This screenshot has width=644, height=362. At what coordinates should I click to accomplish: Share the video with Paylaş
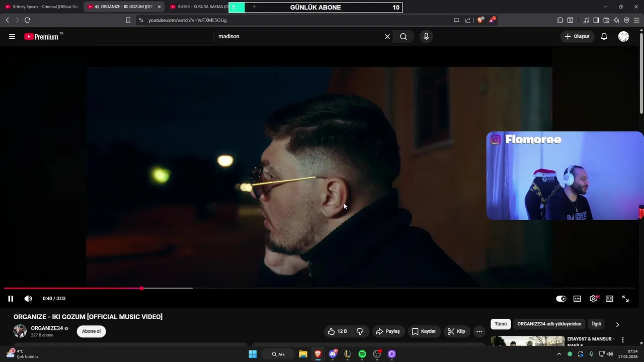[387, 331]
